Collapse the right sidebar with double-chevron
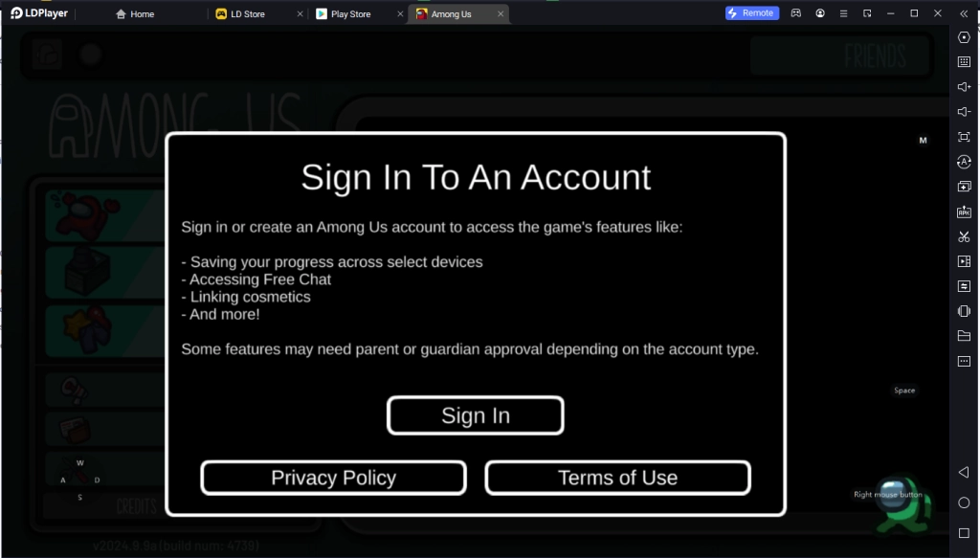 (x=964, y=13)
